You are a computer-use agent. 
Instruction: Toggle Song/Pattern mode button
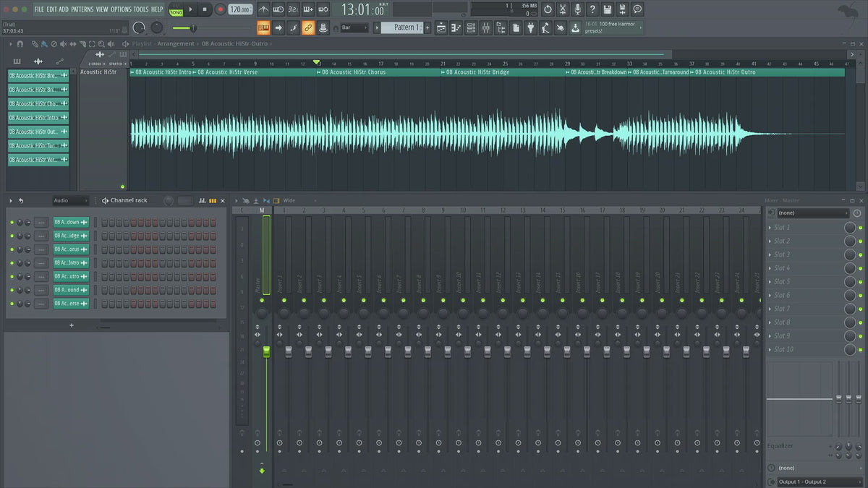(176, 9)
